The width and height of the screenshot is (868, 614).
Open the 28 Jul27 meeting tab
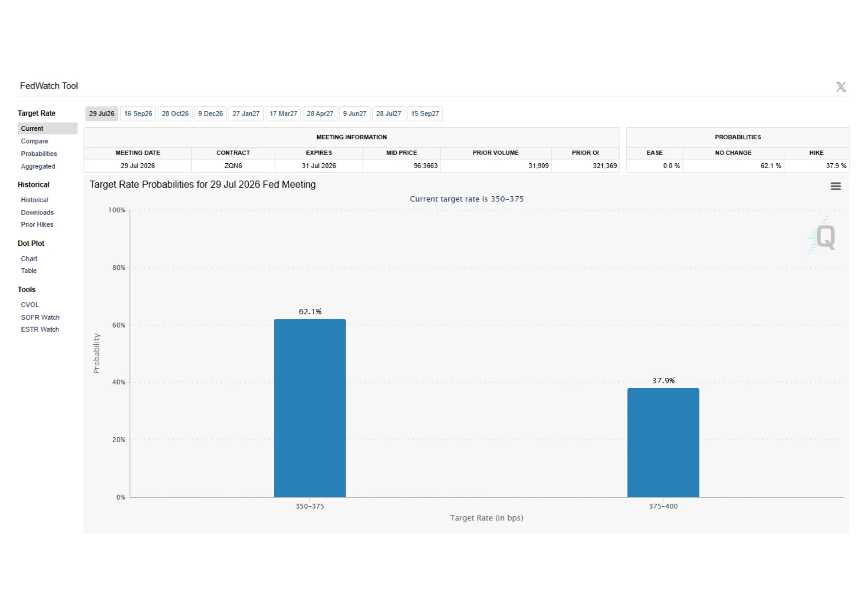(388, 114)
